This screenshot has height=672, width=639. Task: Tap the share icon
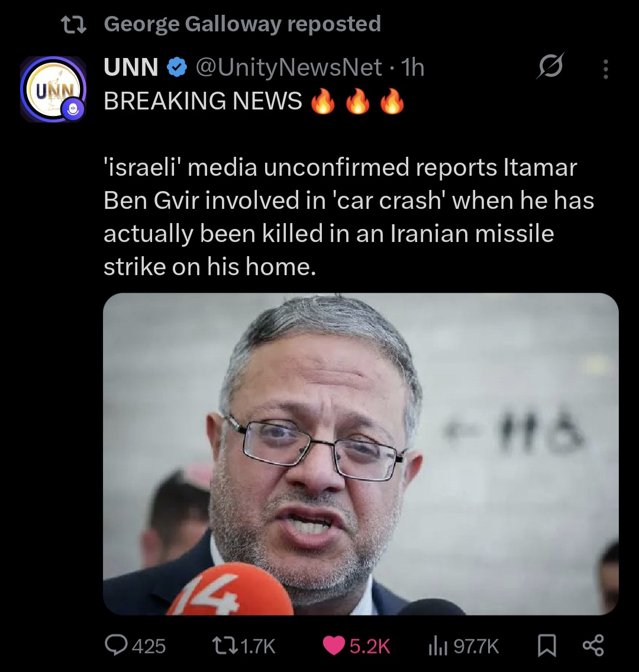(593, 645)
